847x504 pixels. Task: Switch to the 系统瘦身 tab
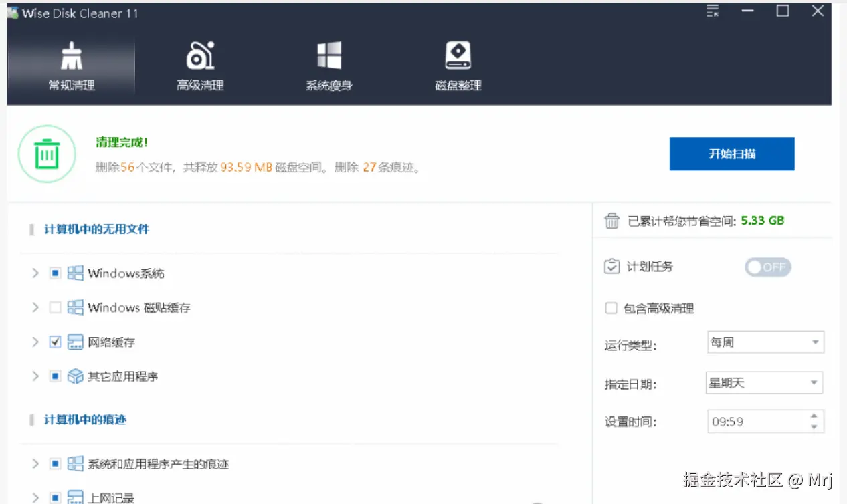click(x=329, y=66)
